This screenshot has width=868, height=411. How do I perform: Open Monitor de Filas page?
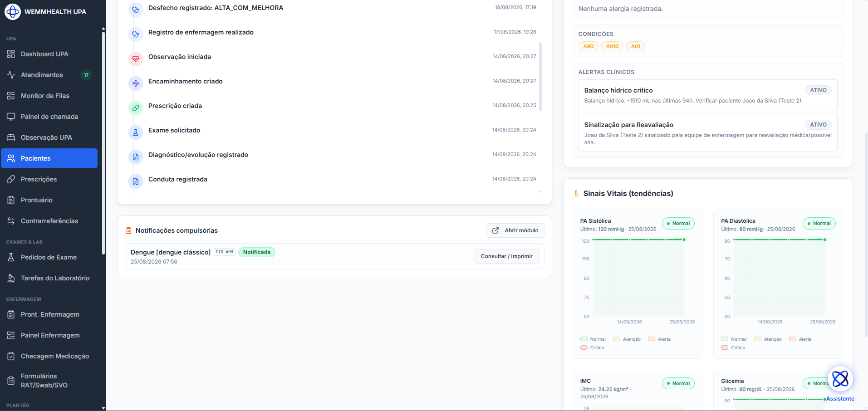pyautogui.click(x=49, y=96)
